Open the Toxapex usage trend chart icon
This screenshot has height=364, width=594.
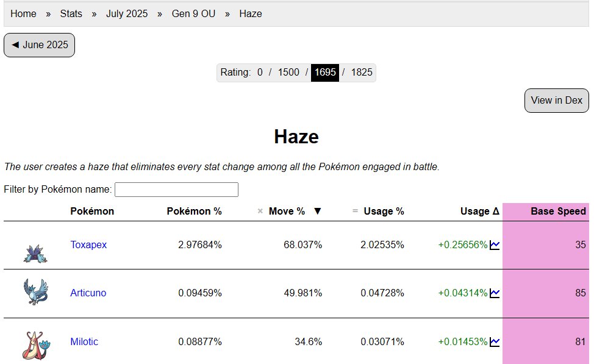(495, 245)
